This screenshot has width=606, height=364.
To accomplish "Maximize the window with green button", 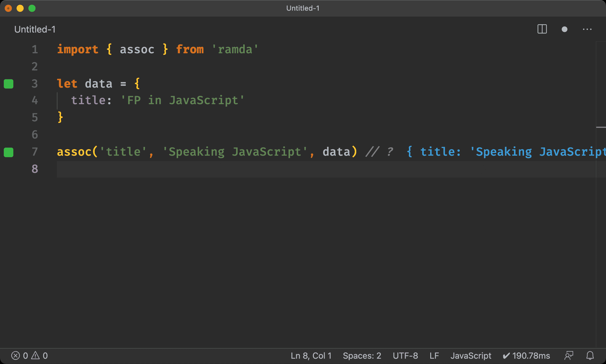I will tap(32, 8).
